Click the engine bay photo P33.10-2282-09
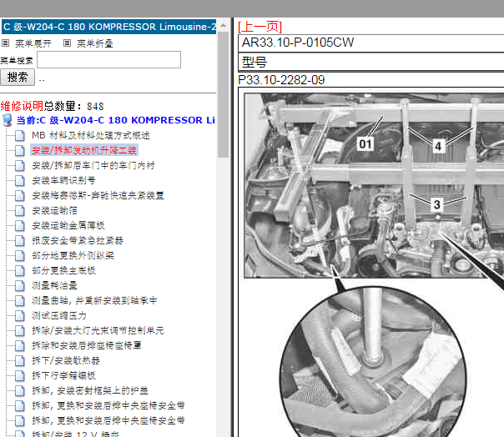 click(x=374, y=185)
